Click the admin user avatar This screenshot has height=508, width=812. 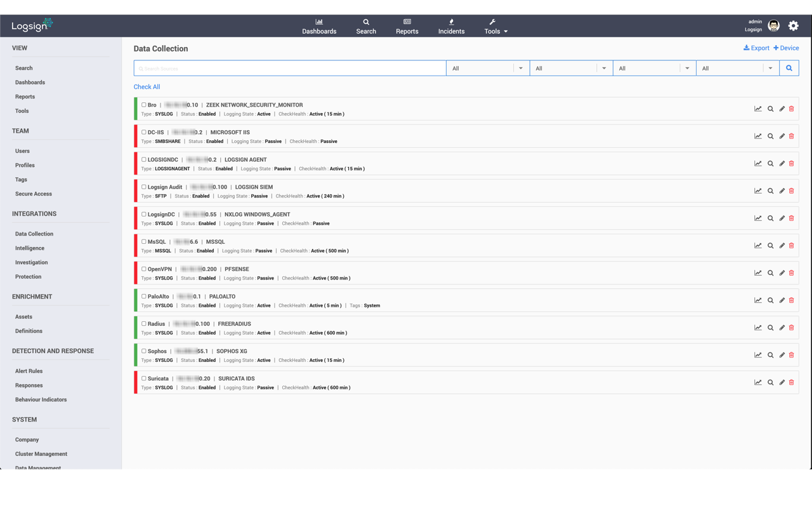[x=774, y=25]
